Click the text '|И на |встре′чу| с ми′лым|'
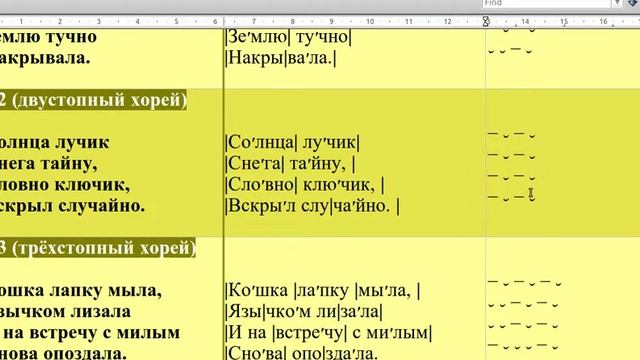 click(329, 333)
